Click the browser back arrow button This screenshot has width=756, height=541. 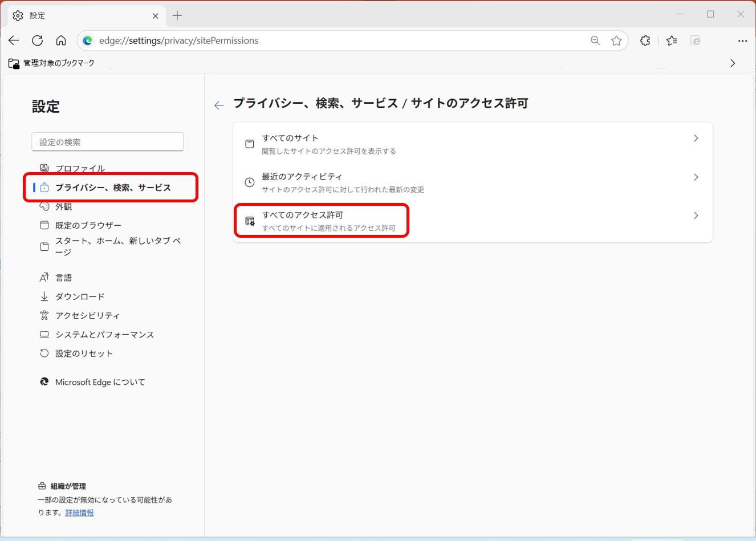click(x=14, y=40)
